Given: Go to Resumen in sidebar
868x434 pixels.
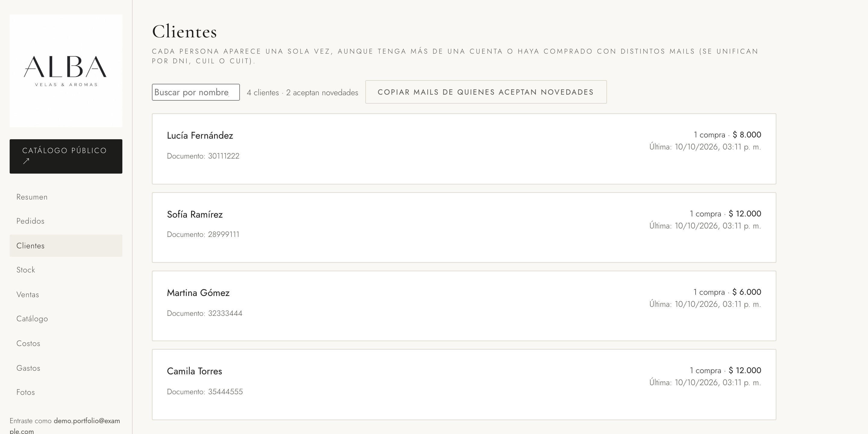Looking at the screenshot, I should pos(66,197).
